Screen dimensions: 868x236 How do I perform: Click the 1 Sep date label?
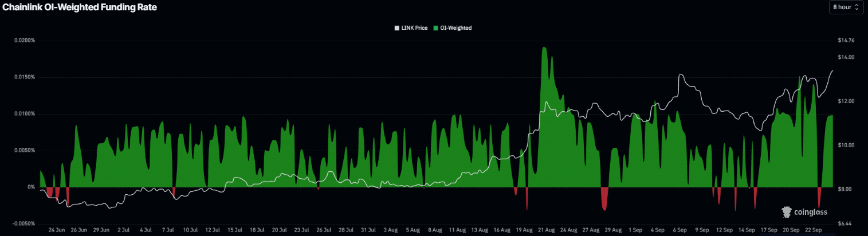point(635,230)
